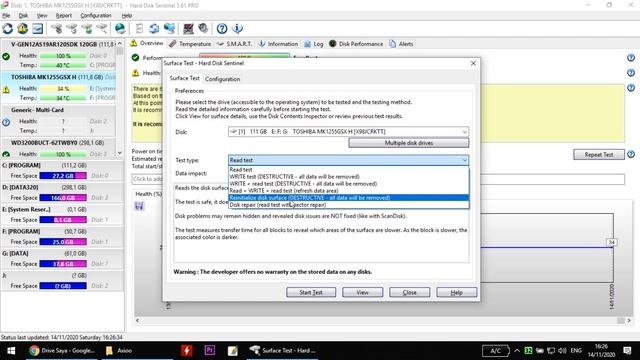The width and height of the screenshot is (640, 360).
Task: Click the surface test monitor toolbar icon
Action: (188, 29)
